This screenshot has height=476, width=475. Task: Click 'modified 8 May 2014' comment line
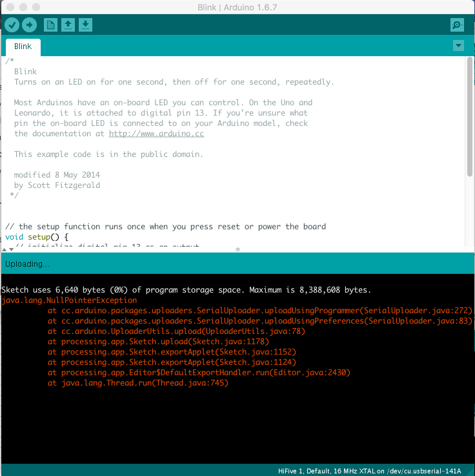tap(57, 175)
